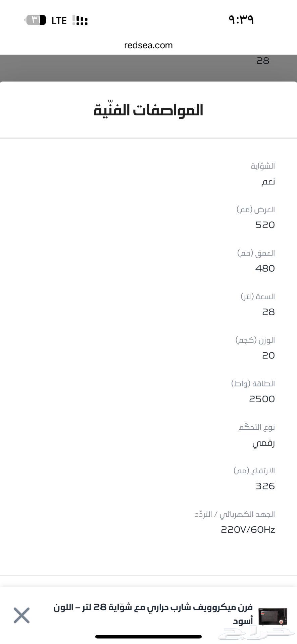The height and width of the screenshot is (644, 297).
Task: Select the 220V/60Hz voltage value
Action: coord(248,530)
